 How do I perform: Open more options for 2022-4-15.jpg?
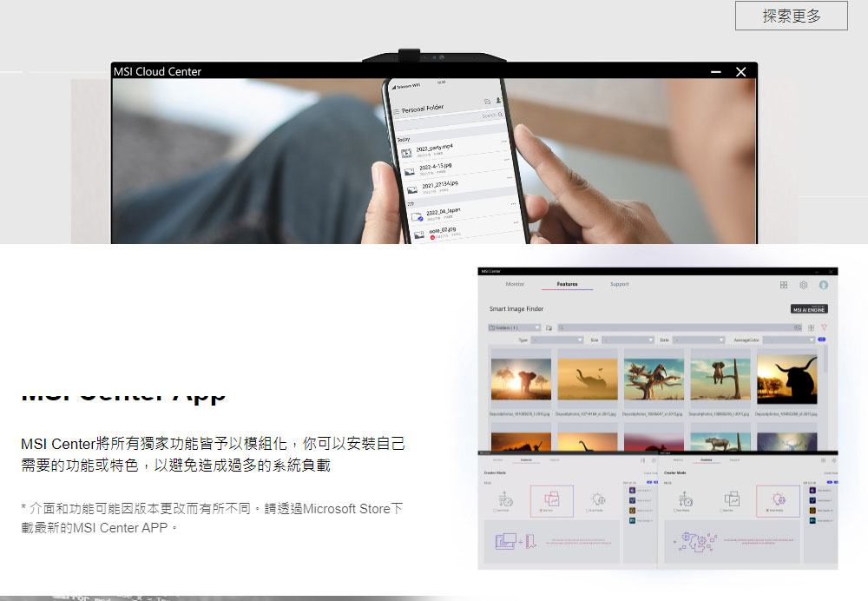coord(507,160)
